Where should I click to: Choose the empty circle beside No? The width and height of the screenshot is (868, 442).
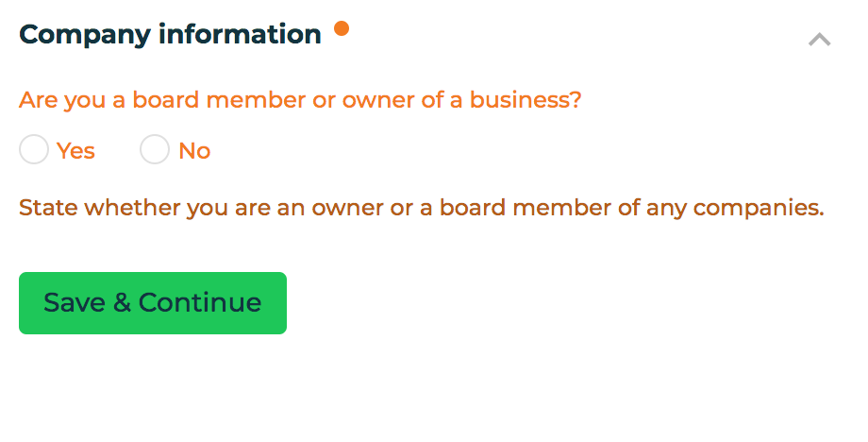tap(155, 149)
